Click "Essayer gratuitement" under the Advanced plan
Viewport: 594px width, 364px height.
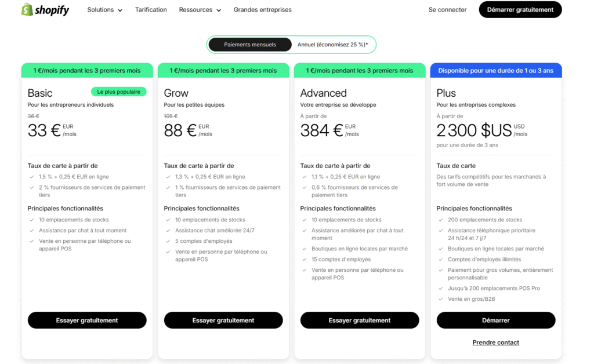tap(360, 321)
